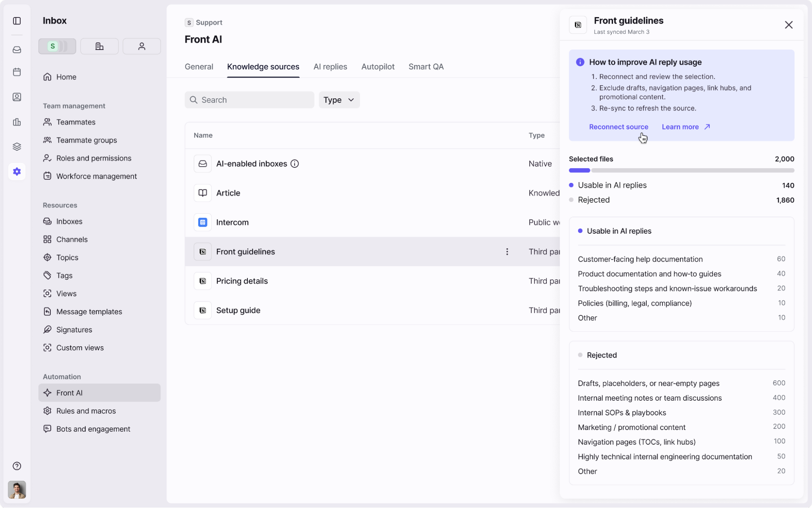The width and height of the screenshot is (812, 508).
Task: Switch to the company building view
Action: coord(99,46)
